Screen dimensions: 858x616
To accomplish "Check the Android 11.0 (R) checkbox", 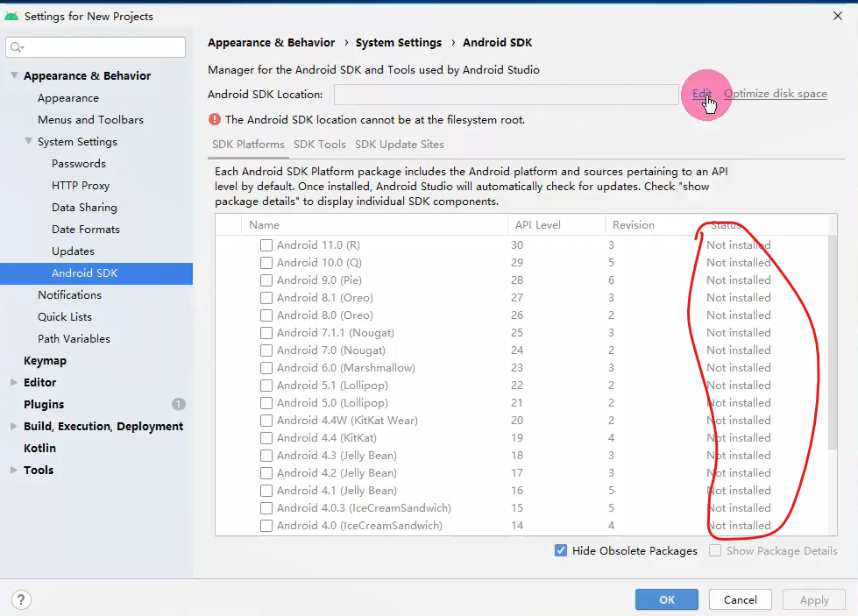I will tap(266, 245).
